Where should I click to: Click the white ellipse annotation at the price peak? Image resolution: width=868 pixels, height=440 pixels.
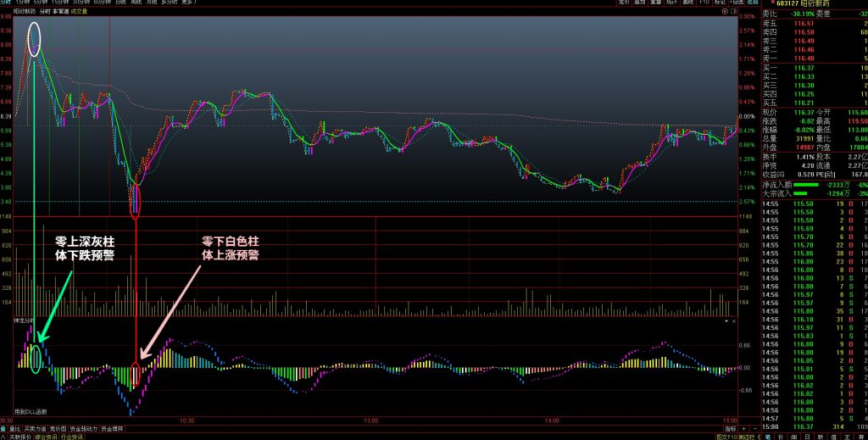34,41
